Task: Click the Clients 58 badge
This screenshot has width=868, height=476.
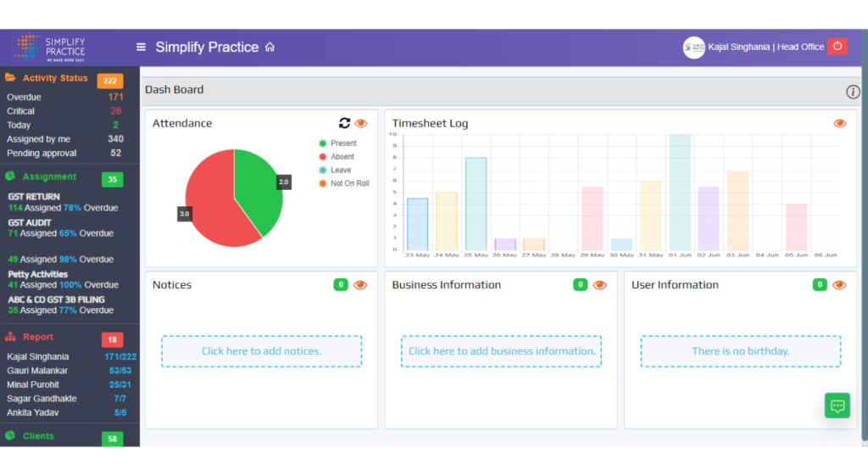Action: (113, 439)
